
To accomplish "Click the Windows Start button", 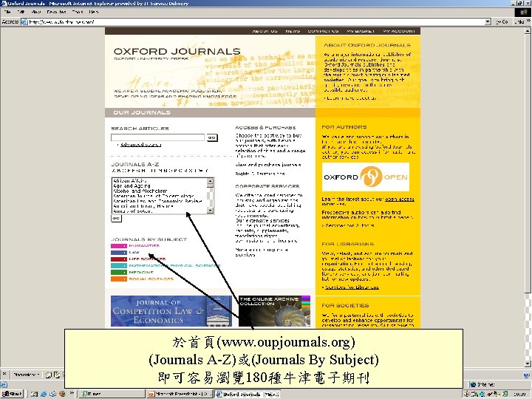I will click(12, 395).
